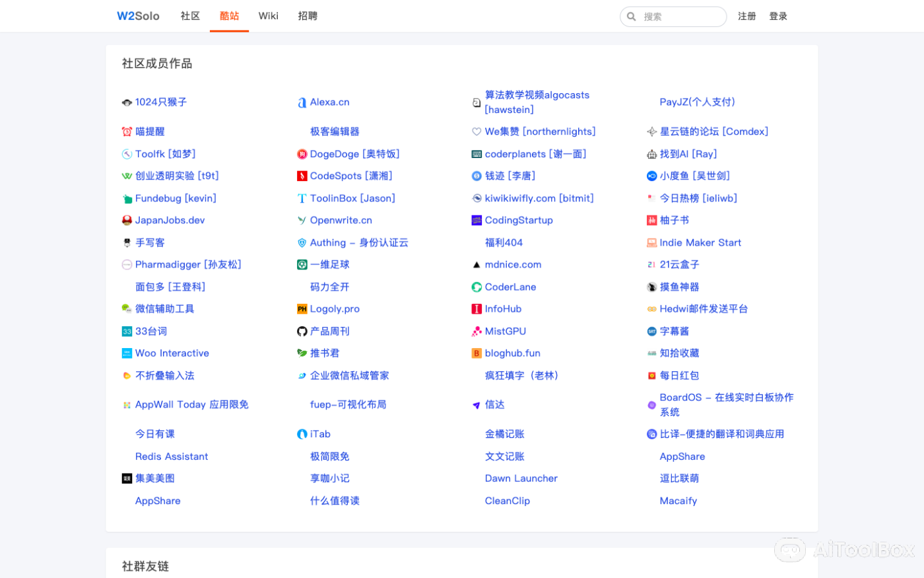Click the red CodeSpots icon
This screenshot has height=578, width=924.
[303, 176]
